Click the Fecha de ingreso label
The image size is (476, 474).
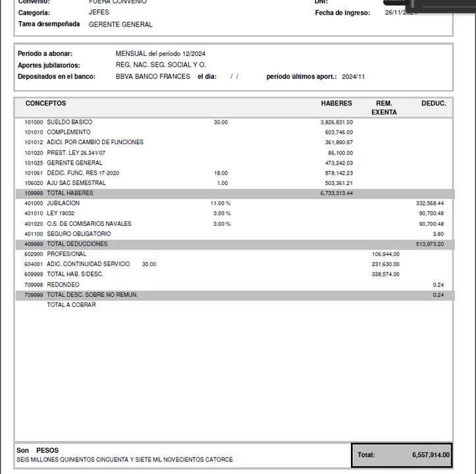click(342, 13)
